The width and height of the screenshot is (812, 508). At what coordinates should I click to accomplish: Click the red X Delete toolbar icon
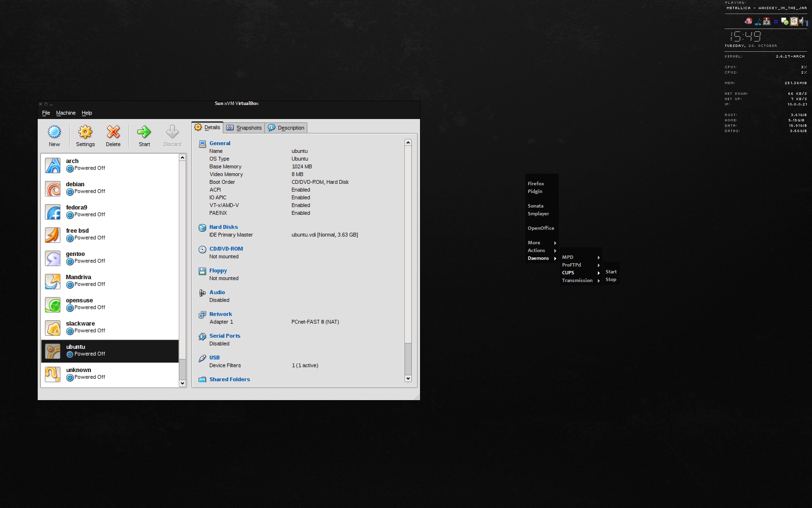(113, 132)
